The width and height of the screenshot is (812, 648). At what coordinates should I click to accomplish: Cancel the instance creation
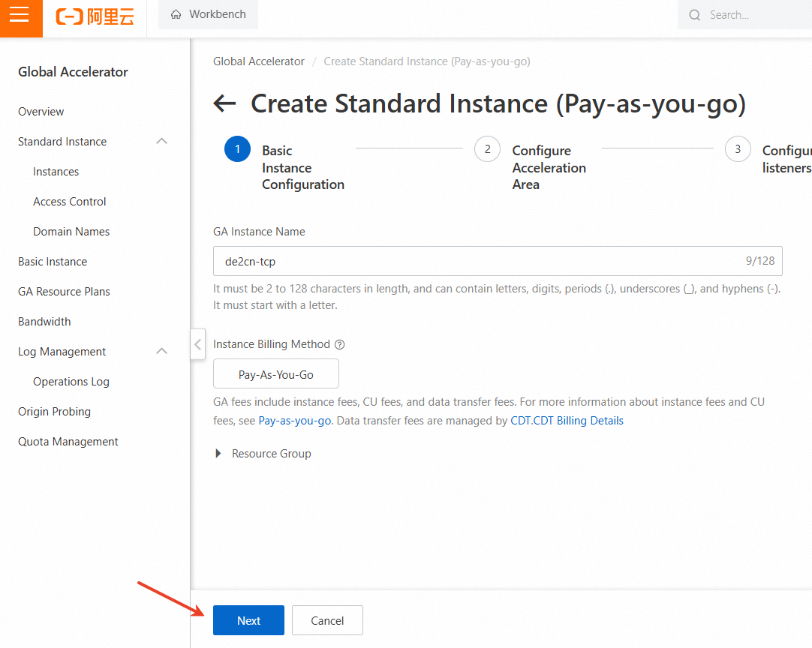(327, 620)
